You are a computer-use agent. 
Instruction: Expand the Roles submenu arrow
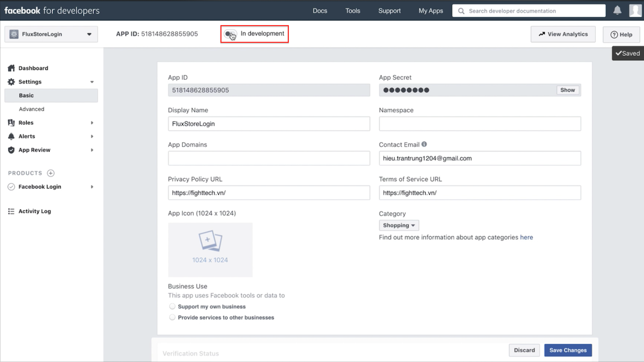[92, 123]
